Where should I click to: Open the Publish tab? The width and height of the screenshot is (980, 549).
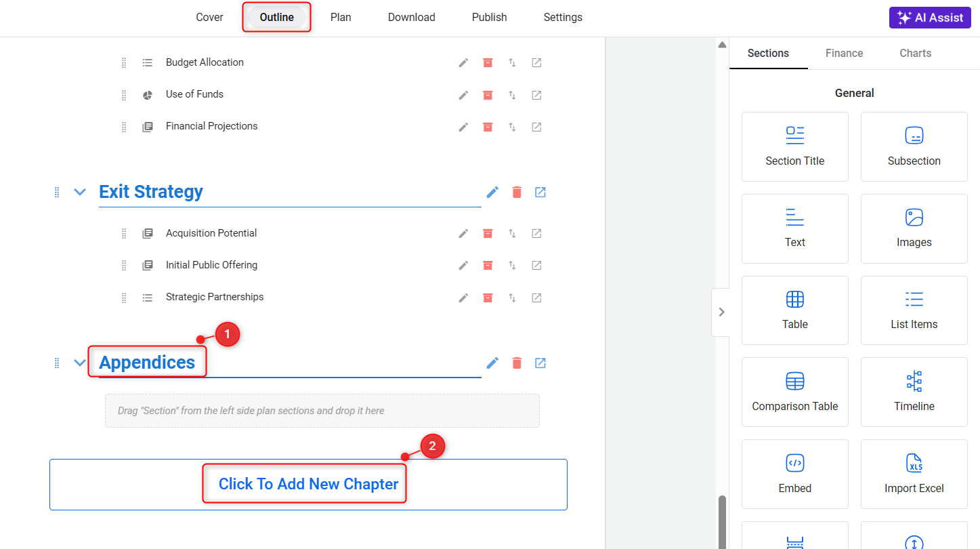coord(490,18)
